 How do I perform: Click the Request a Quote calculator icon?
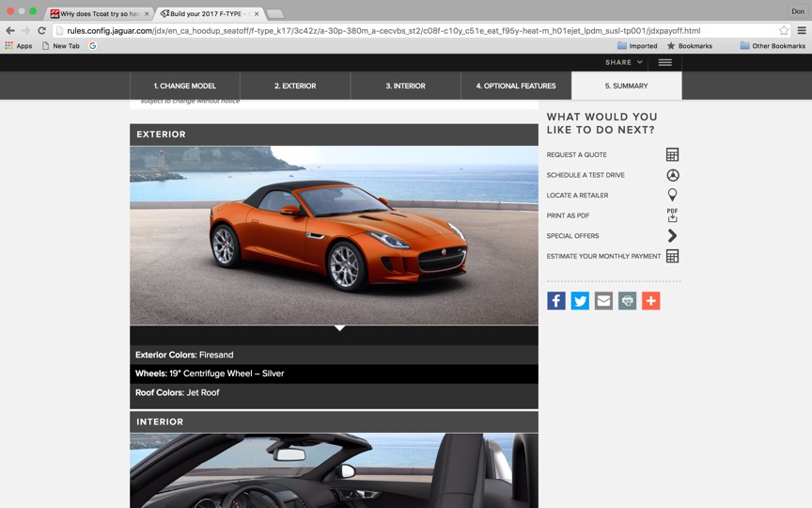tap(672, 154)
